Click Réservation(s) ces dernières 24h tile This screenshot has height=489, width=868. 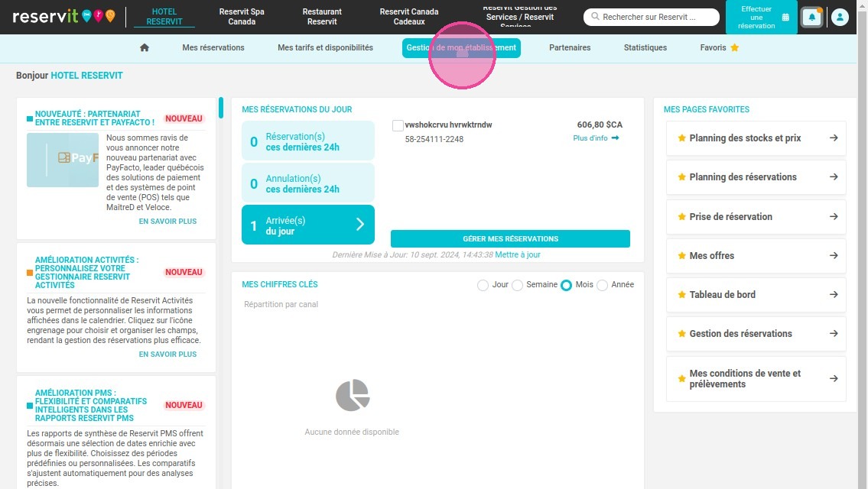[x=308, y=141]
